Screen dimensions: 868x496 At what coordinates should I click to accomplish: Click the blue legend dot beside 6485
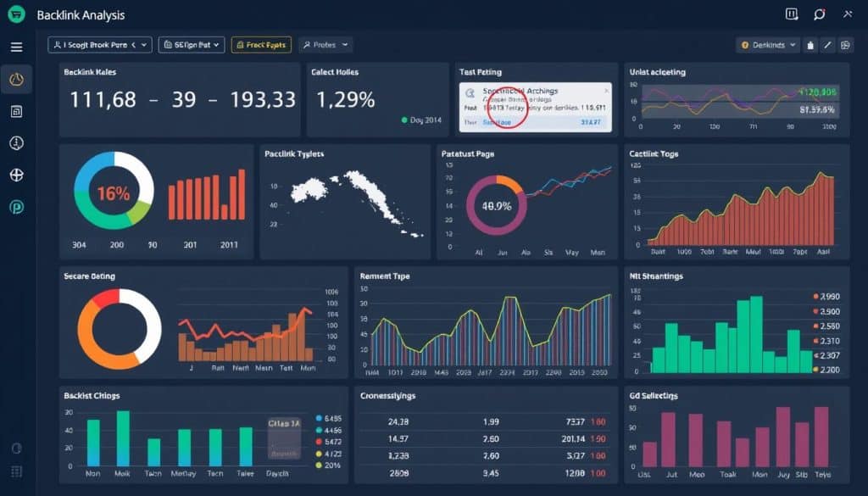tap(319, 419)
